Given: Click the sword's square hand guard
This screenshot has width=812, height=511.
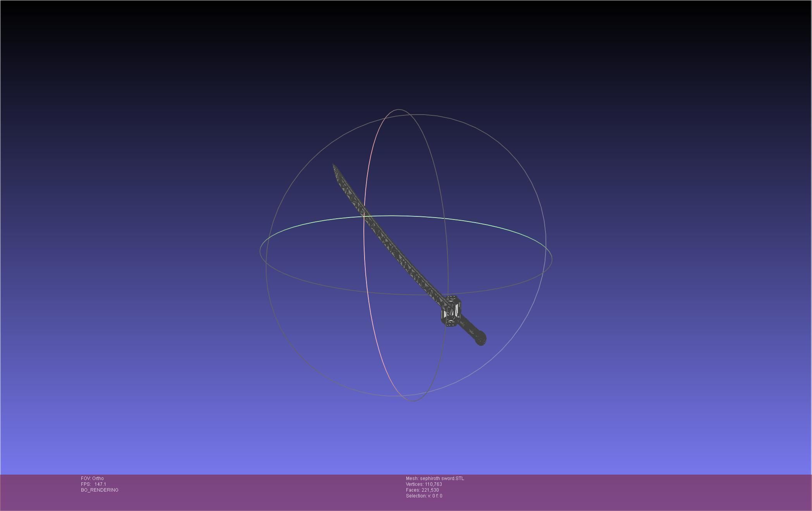Looking at the screenshot, I should tap(451, 311).
